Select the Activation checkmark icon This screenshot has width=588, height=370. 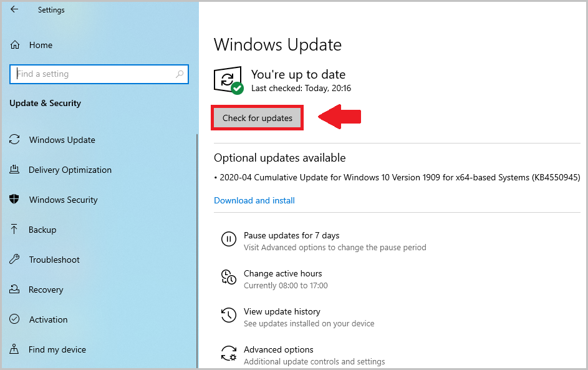14,319
